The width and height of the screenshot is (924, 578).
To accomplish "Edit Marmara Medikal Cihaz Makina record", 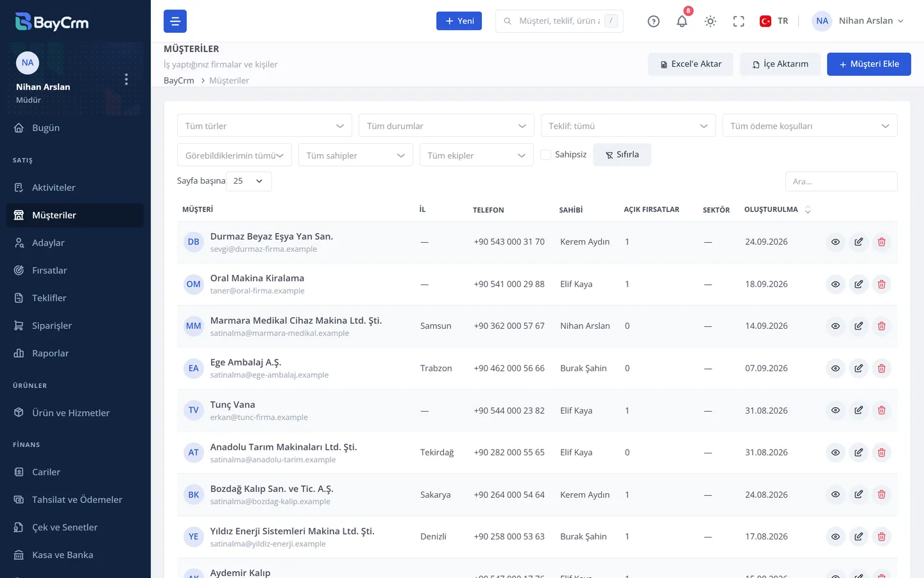I will (x=859, y=326).
